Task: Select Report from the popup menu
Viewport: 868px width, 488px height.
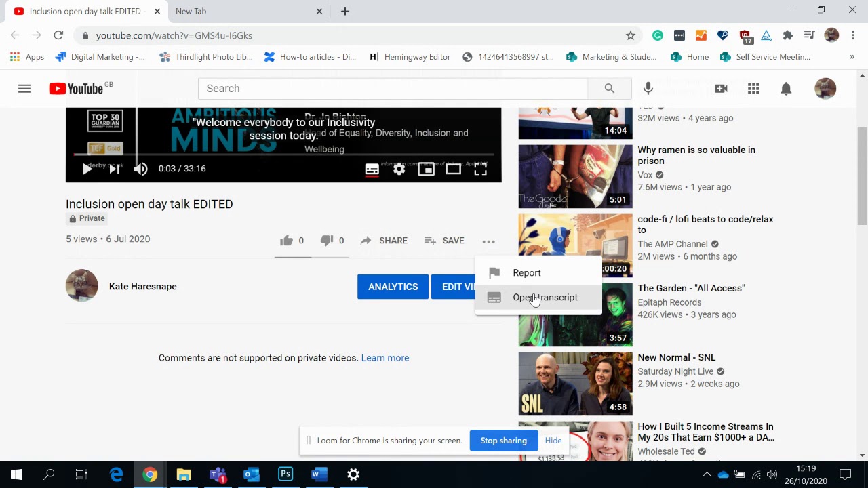Action: tap(538, 272)
